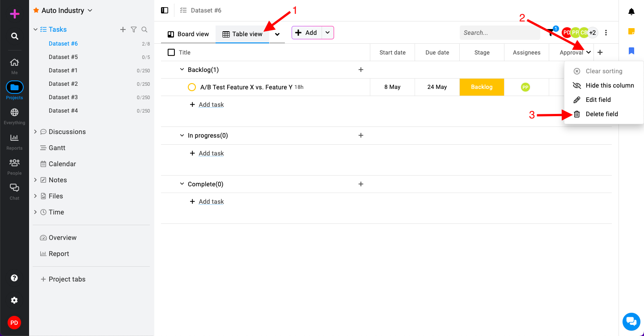The height and width of the screenshot is (336, 644).
Task: Click the plus icon in Complete group
Action: coord(361,184)
